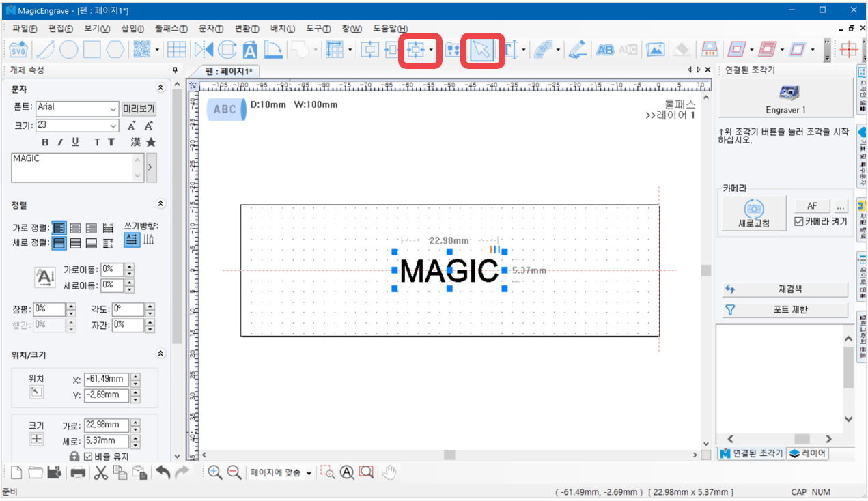
Task: Open the 툴패스 menu
Action: pos(171,29)
